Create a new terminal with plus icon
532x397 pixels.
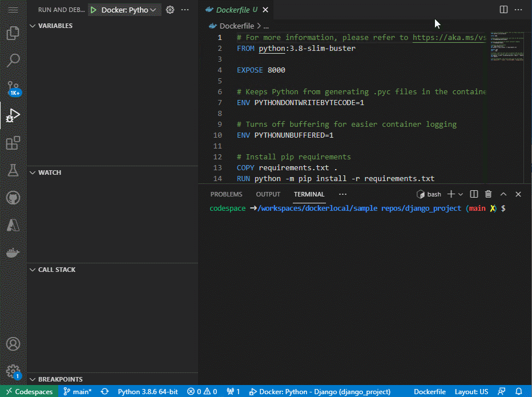[x=451, y=194]
